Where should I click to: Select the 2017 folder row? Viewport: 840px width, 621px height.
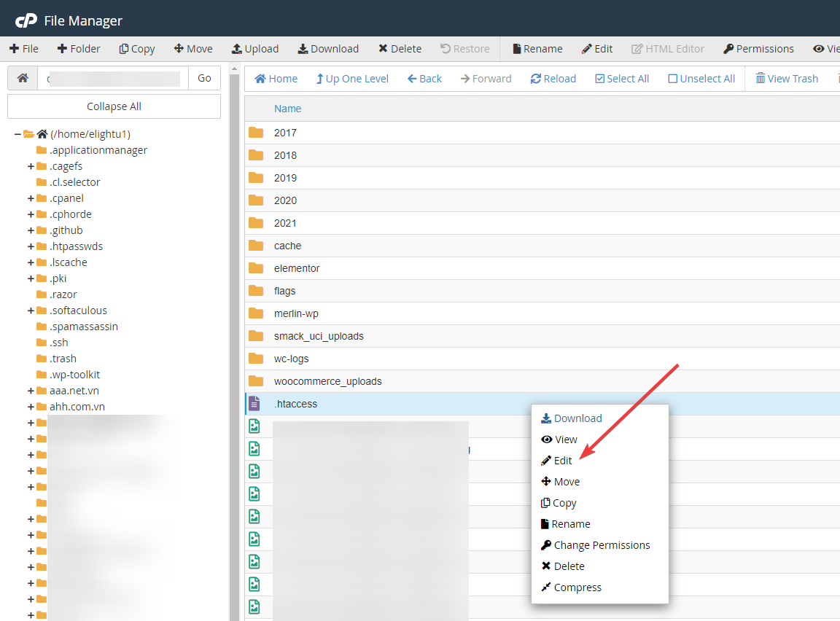542,133
